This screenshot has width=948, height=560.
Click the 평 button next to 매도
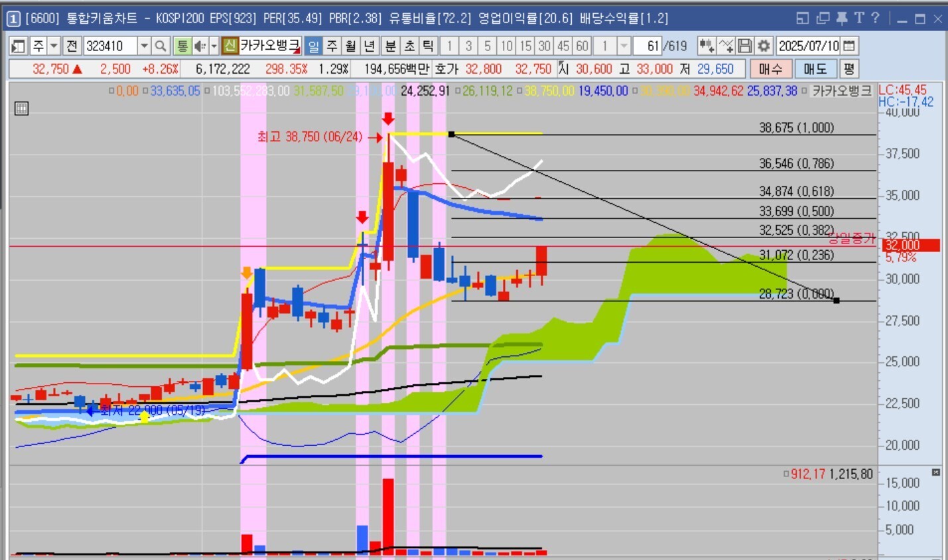tap(848, 69)
